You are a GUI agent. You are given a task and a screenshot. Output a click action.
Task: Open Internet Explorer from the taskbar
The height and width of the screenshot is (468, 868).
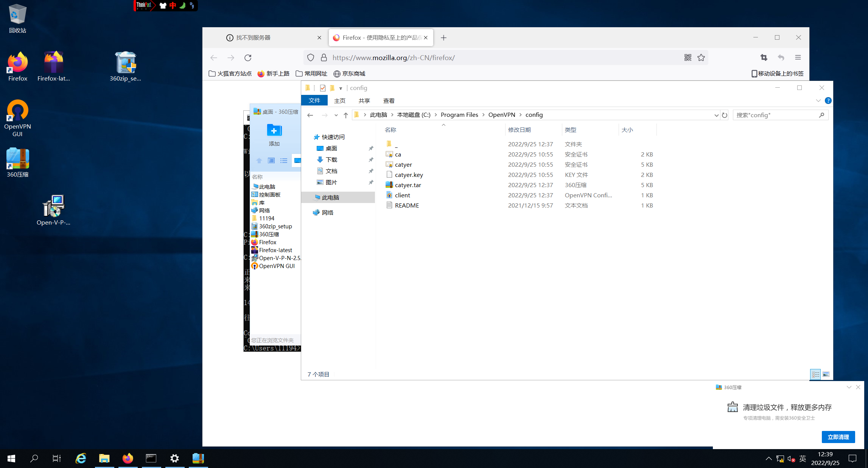[x=81, y=458]
